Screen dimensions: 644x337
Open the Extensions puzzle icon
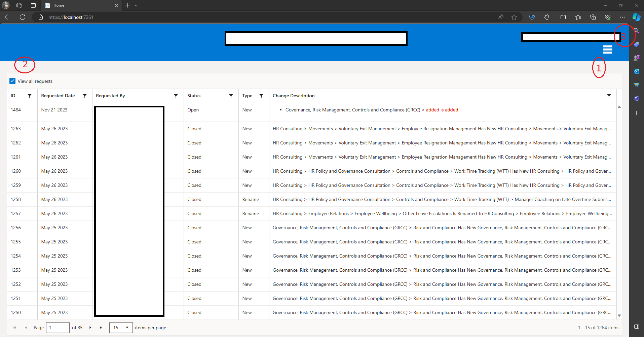pos(547,17)
